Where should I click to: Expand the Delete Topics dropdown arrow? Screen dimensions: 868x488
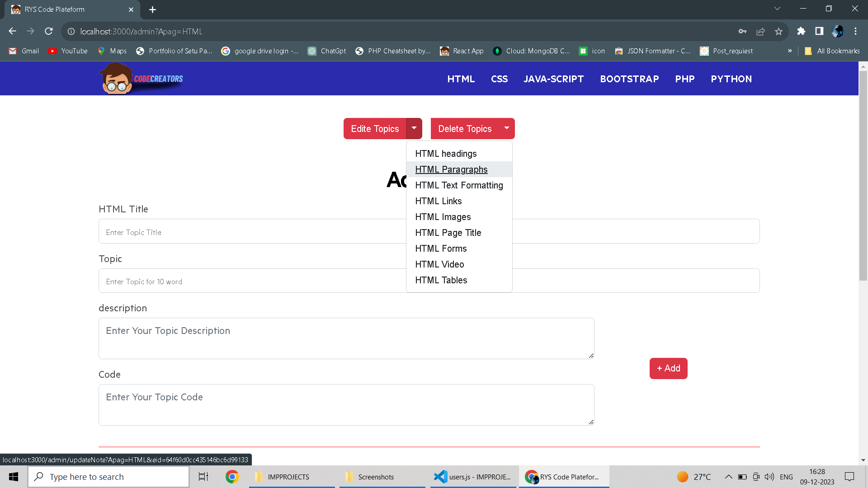(507, 128)
